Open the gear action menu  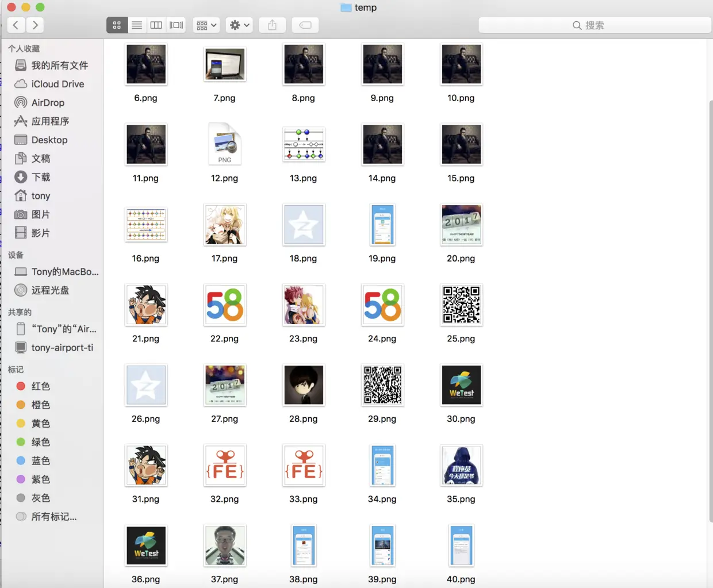coord(239,25)
